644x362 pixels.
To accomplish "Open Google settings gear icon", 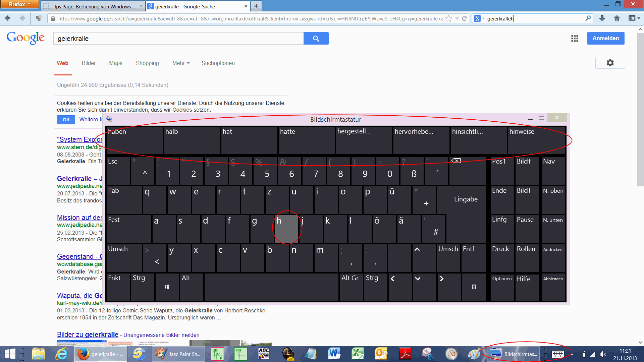I will tap(610, 63).
